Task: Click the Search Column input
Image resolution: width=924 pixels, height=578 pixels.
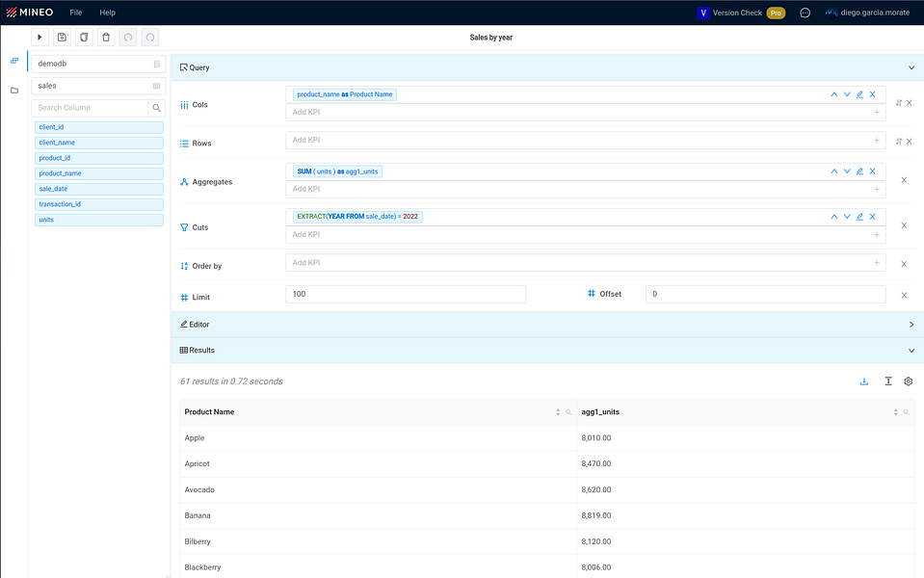Action: coord(90,108)
